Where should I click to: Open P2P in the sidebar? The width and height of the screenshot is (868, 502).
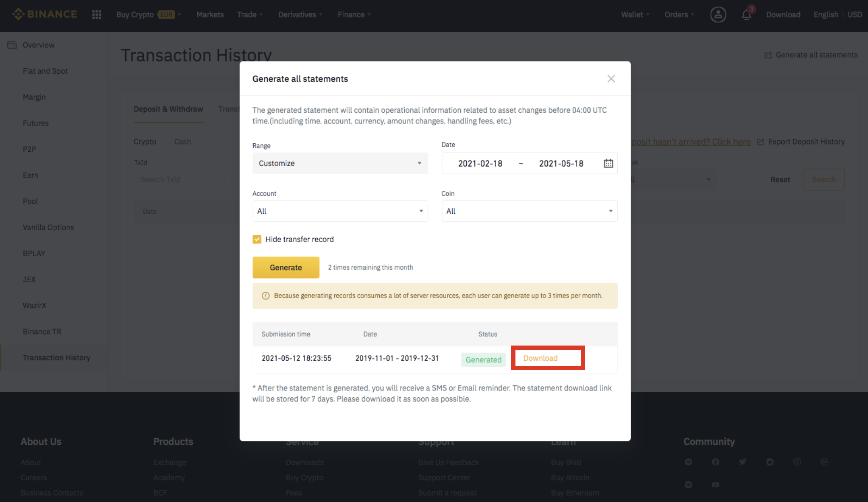point(29,149)
